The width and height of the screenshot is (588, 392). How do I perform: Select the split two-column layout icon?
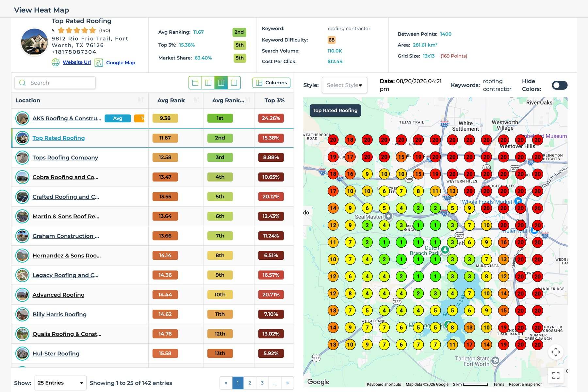pos(221,83)
